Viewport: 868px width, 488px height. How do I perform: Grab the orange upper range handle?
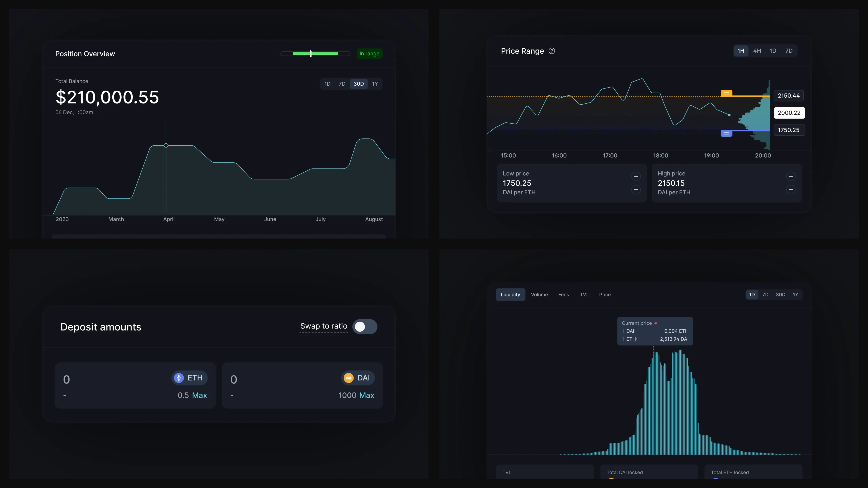[x=726, y=93]
